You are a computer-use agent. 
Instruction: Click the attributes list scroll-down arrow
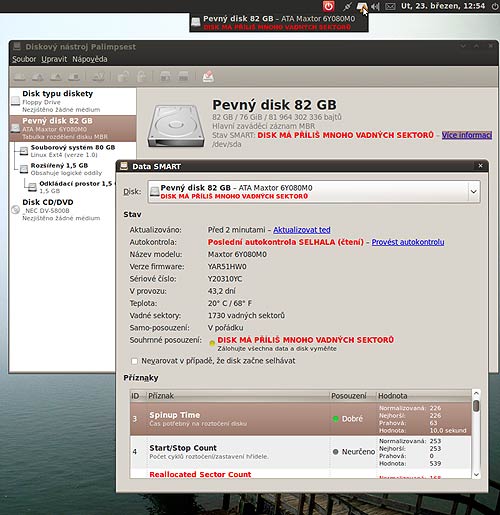[476, 475]
